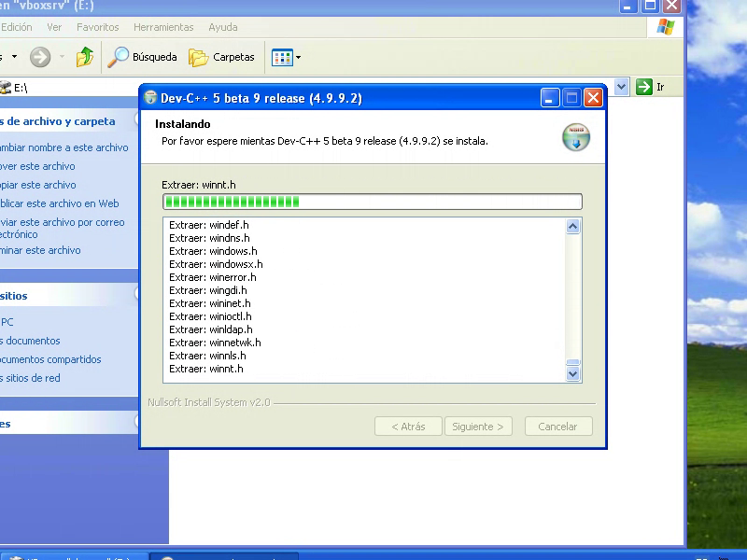Click copy this file link in sidebar

pos(38,185)
